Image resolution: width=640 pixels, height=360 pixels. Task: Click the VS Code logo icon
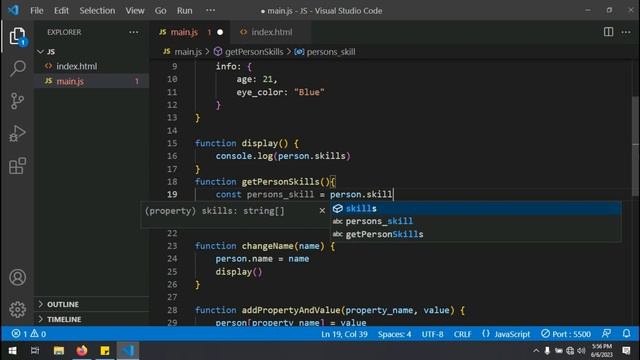point(13,10)
